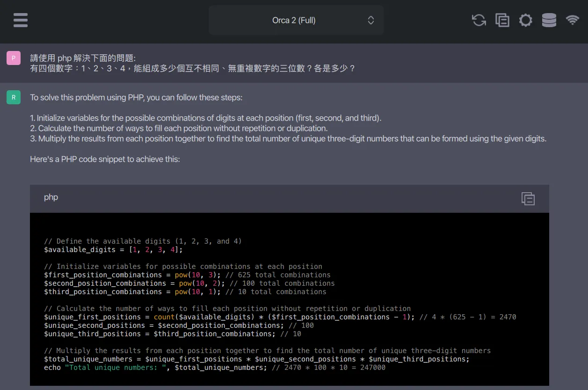The height and width of the screenshot is (390, 588).
Task: Click the prompt text '請使用 php 解決下面的問題:'
Action: [83, 58]
